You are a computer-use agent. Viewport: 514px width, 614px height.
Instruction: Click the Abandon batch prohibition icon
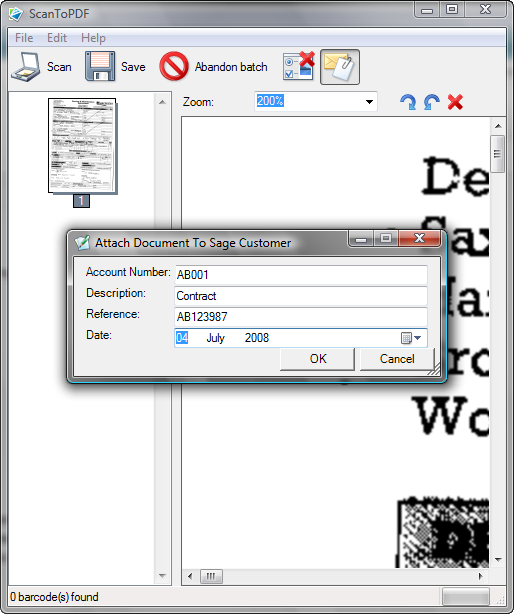pos(174,66)
